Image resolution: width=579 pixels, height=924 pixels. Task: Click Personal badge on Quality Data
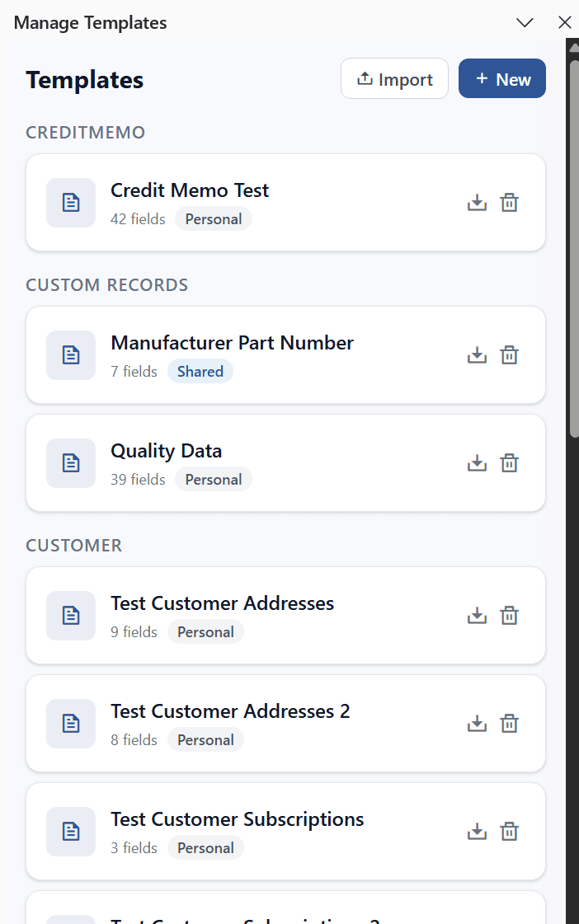point(214,480)
